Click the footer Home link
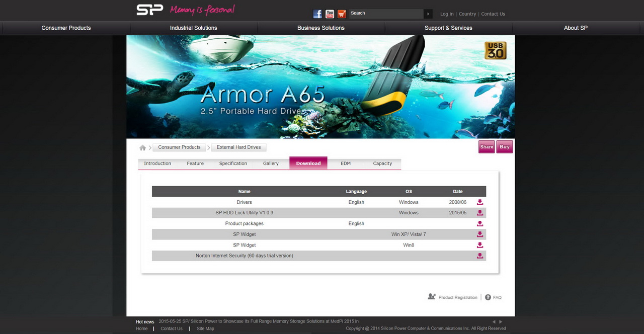The image size is (644, 334). point(142,328)
